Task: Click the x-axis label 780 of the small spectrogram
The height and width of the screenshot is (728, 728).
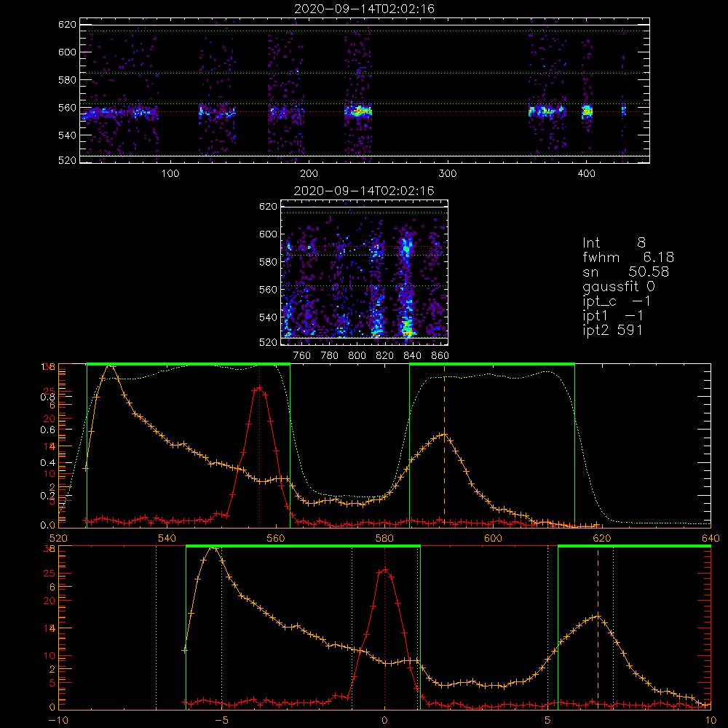Action: 330,356
